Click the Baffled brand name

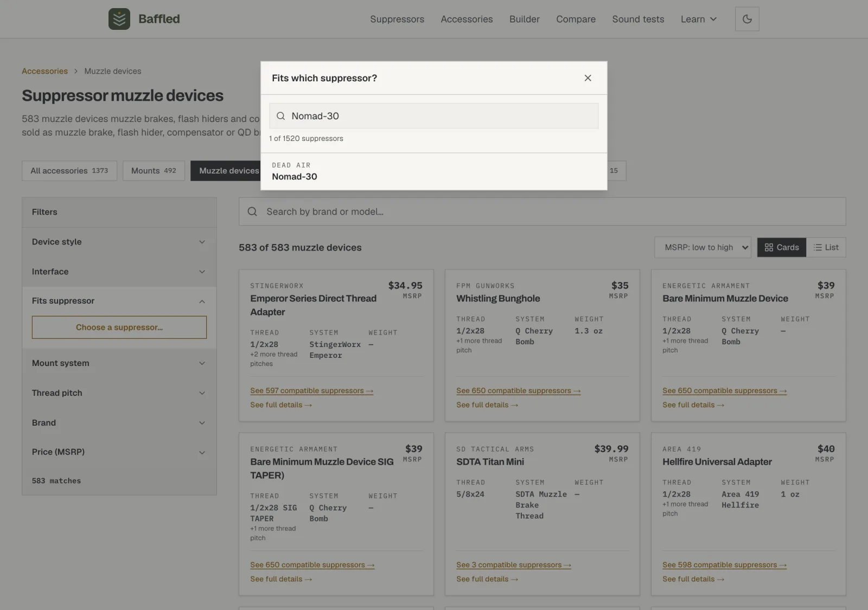[x=159, y=19]
